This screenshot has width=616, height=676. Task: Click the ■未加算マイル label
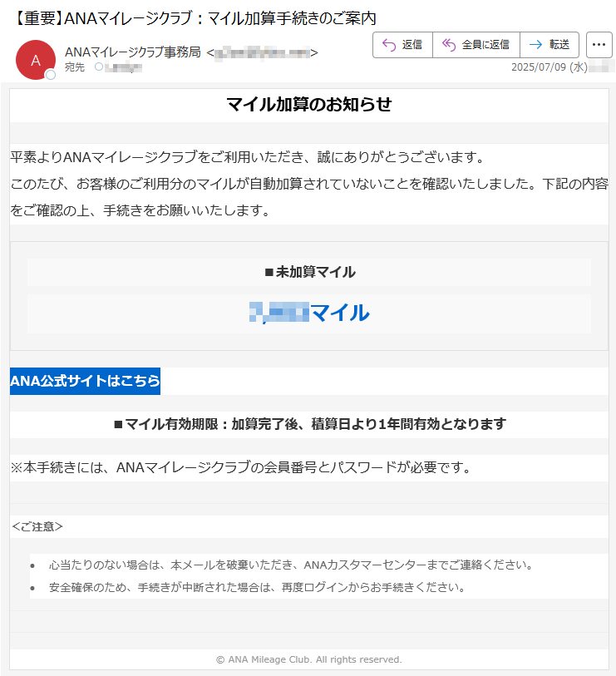point(310,272)
